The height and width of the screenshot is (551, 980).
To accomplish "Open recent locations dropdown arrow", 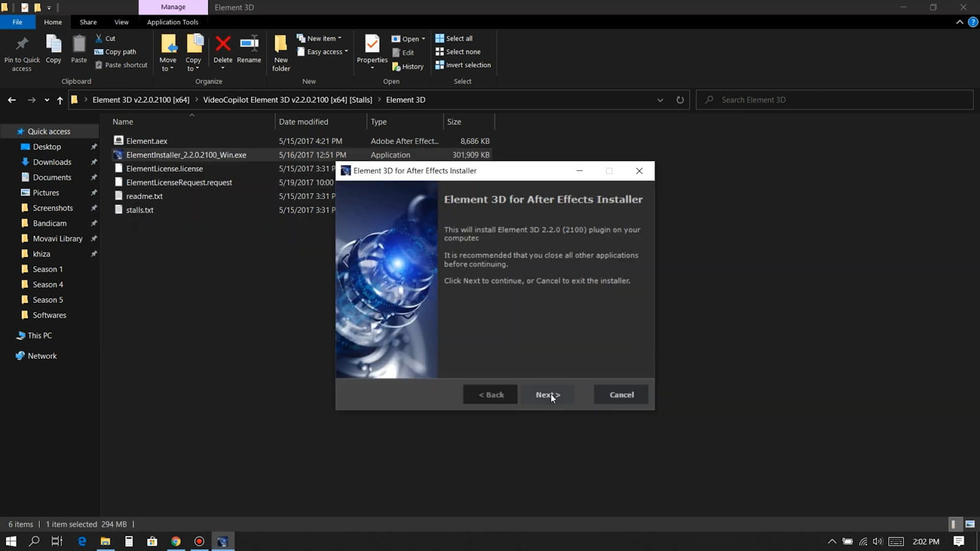I will click(47, 100).
